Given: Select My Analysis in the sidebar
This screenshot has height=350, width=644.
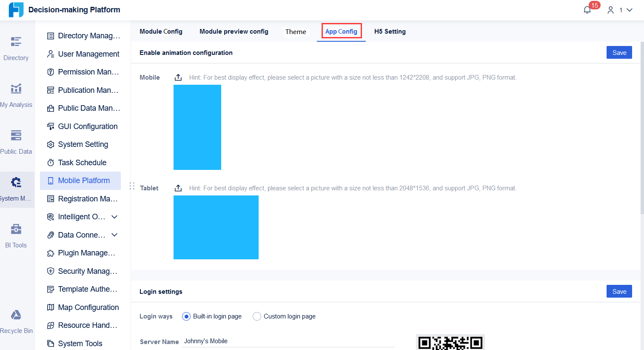Looking at the screenshot, I should coord(16,96).
